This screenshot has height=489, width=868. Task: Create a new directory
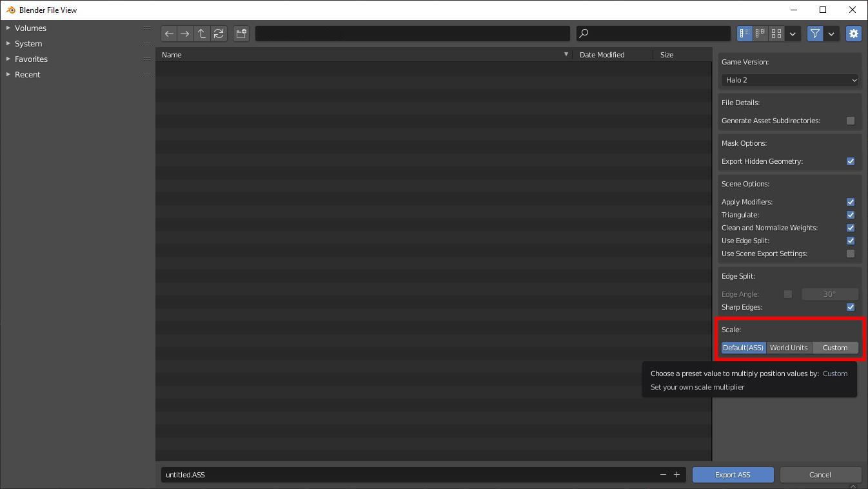pyautogui.click(x=241, y=34)
